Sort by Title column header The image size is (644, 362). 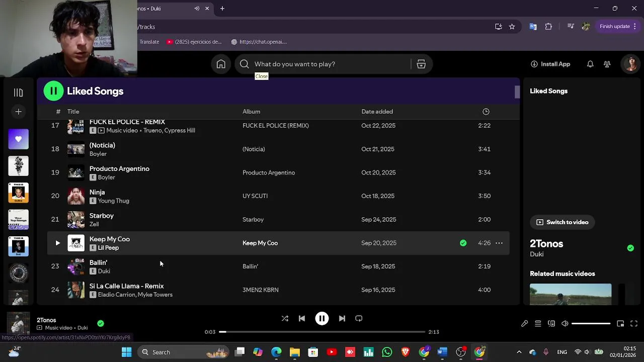(x=73, y=112)
